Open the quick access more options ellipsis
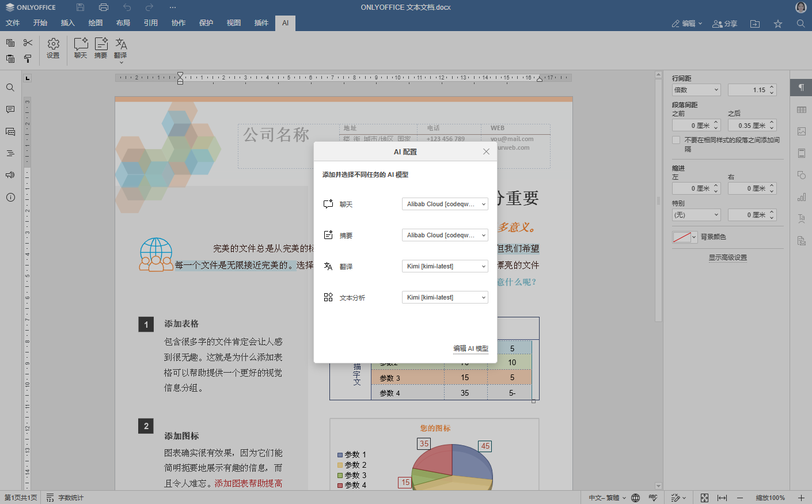 (173, 7)
